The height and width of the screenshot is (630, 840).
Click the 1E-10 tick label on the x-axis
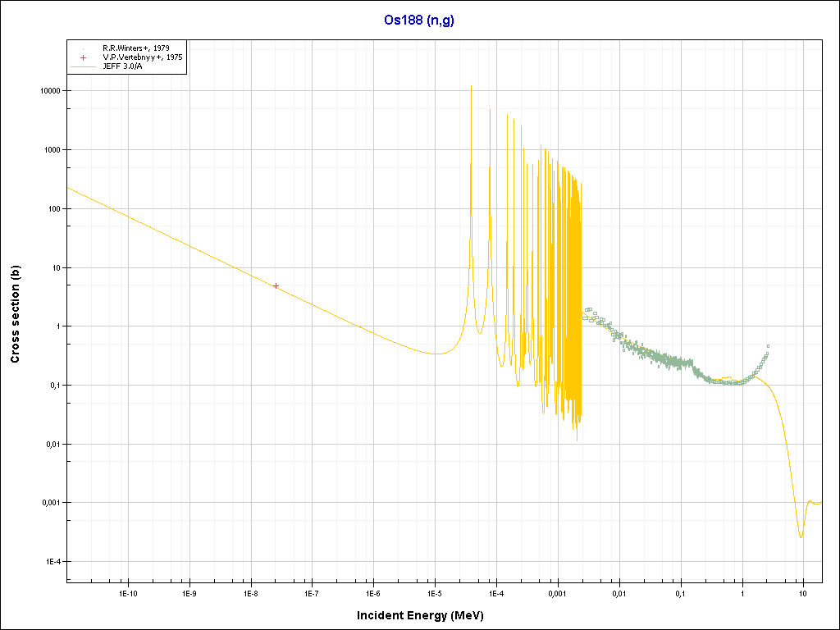[x=128, y=592]
